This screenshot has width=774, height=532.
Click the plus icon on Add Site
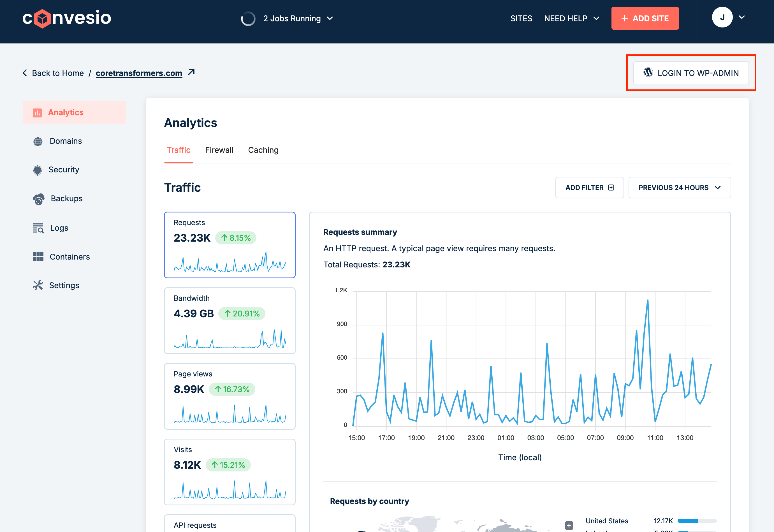[625, 18]
